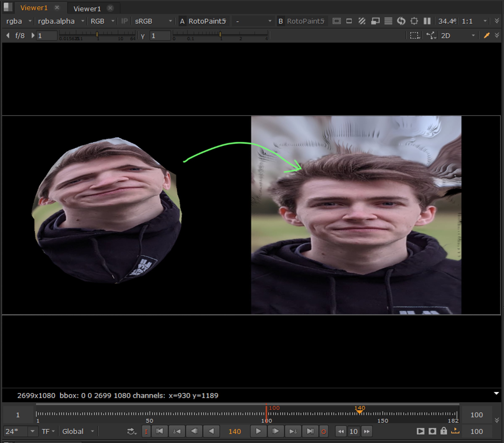Jump to first frame
The width and height of the screenshot is (504, 443).
pos(160,431)
